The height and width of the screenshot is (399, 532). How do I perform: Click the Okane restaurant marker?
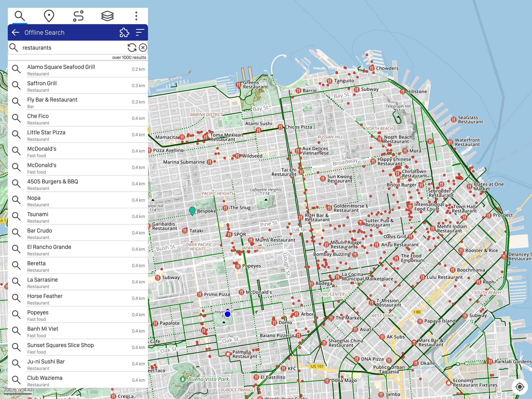pos(416,363)
